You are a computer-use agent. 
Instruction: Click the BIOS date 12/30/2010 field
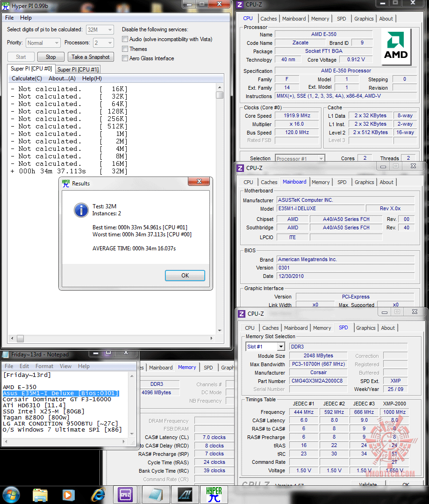346,276
